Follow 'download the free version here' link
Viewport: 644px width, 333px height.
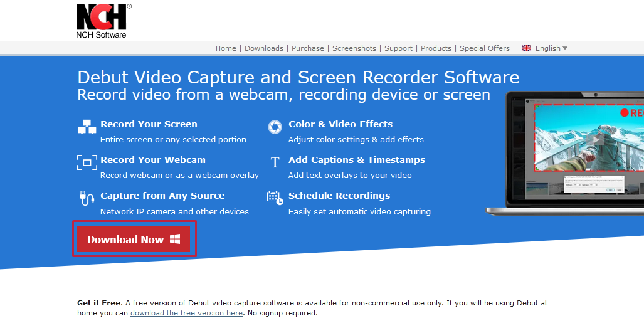(186, 313)
